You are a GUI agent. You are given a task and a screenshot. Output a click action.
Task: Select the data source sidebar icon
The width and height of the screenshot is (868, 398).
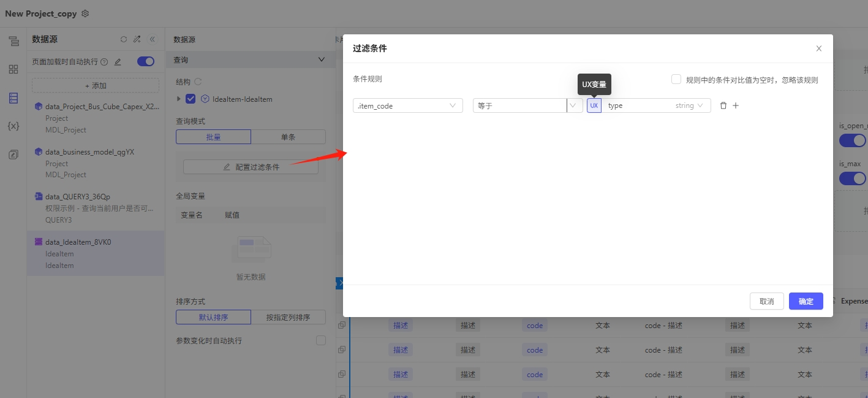13,98
